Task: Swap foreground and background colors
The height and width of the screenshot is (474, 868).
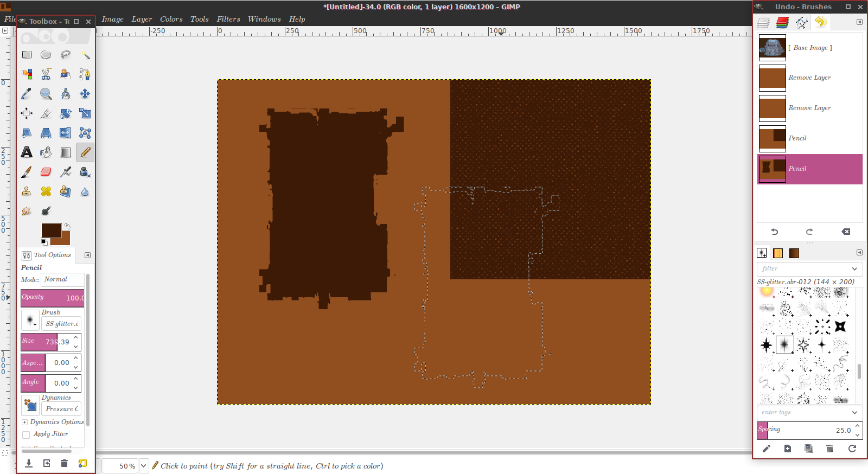Action: [x=67, y=226]
